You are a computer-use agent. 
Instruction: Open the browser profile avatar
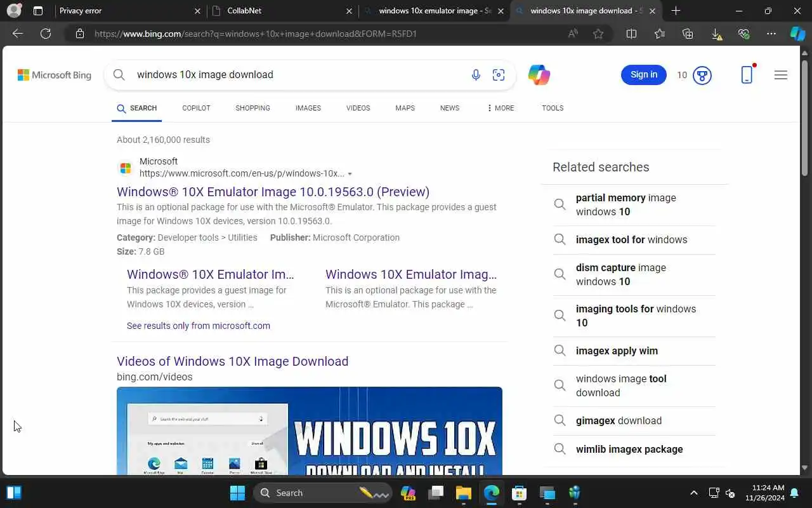pos(13,11)
